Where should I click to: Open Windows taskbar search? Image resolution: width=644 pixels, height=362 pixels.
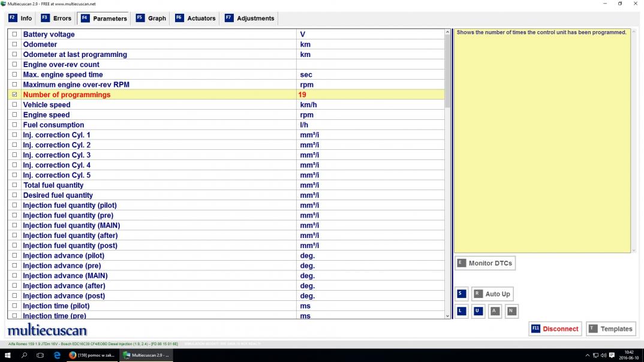click(x=24, y=355)
